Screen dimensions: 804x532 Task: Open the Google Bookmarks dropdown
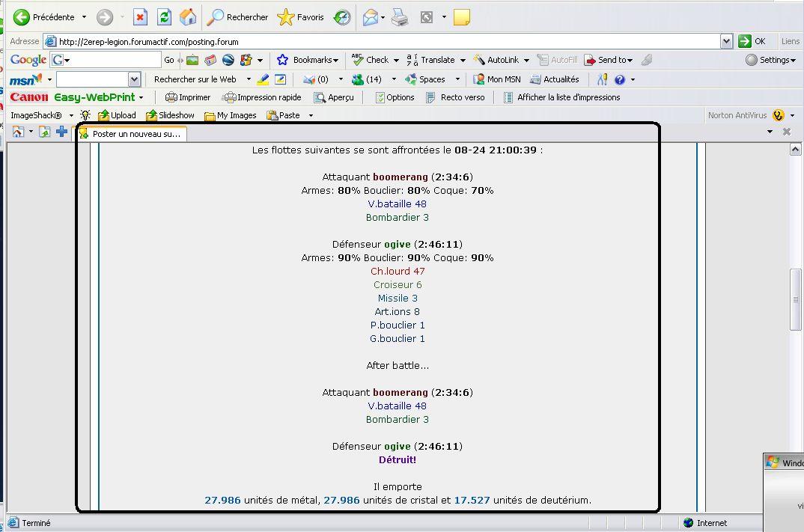tap(308, 60)
